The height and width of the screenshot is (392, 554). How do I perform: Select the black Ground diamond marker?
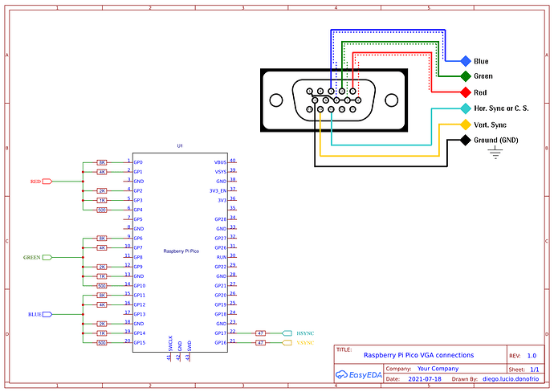click(466, 140)
